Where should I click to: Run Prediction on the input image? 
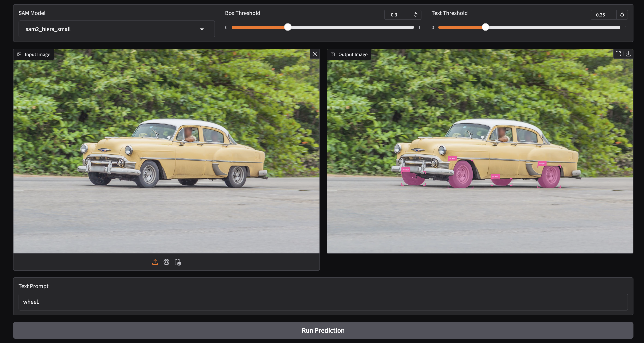(323, 331)
